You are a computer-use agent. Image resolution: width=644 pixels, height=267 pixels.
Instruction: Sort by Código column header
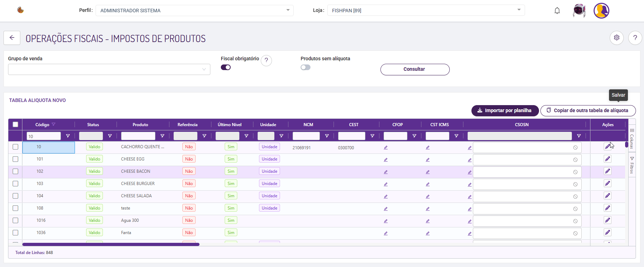(x=42, y=125)
